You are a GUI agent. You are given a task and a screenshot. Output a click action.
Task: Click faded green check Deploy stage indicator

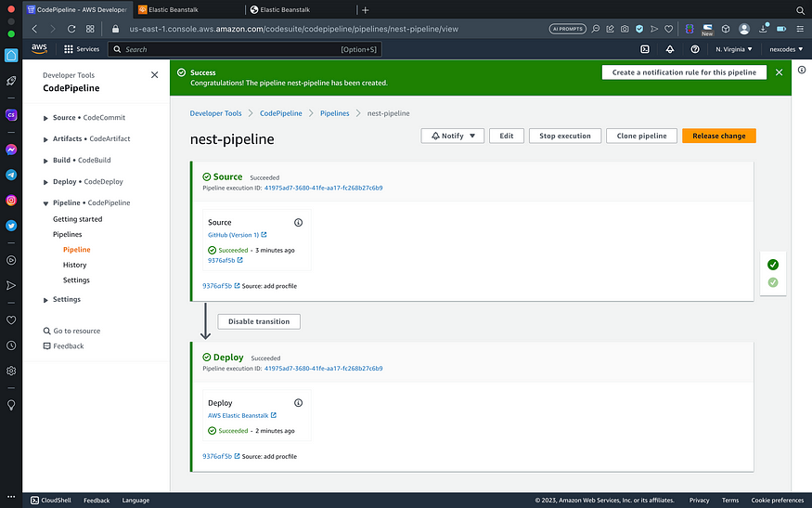pyautogui.click(x=773, y=282)
